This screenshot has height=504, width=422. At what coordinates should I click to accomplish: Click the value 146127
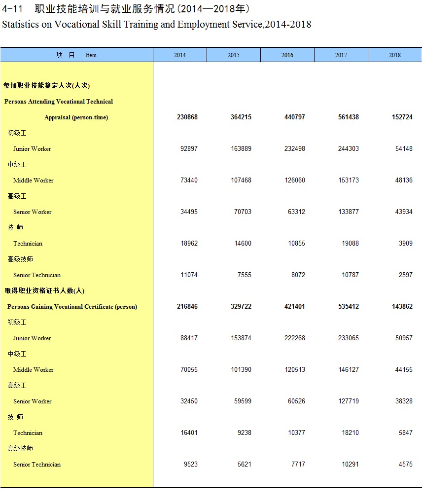(x=349, y=369)
